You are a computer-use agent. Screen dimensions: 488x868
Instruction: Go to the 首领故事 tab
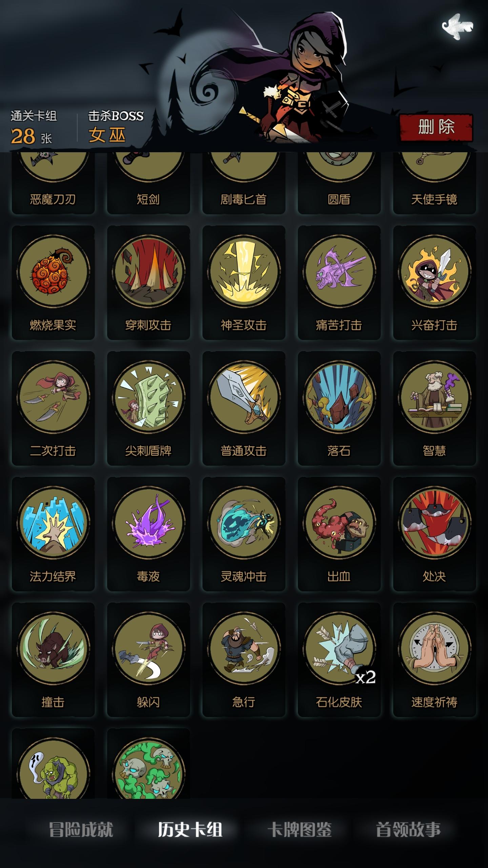coord(408,830)
